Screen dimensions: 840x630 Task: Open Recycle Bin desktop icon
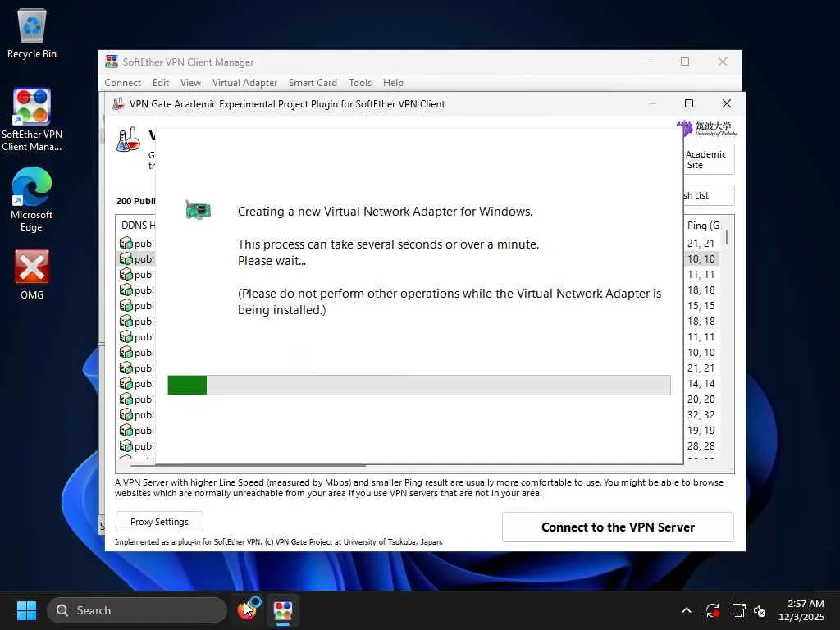(32, 33)
